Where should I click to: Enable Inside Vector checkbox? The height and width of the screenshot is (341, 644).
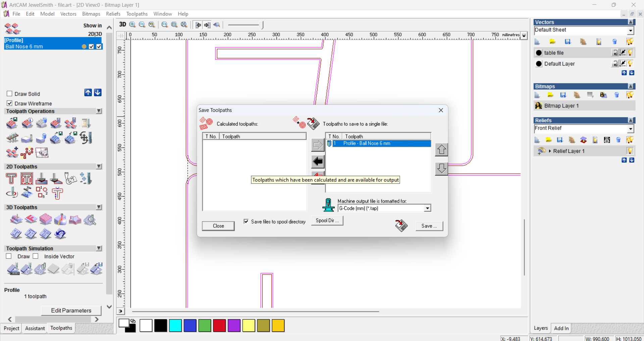36,256
